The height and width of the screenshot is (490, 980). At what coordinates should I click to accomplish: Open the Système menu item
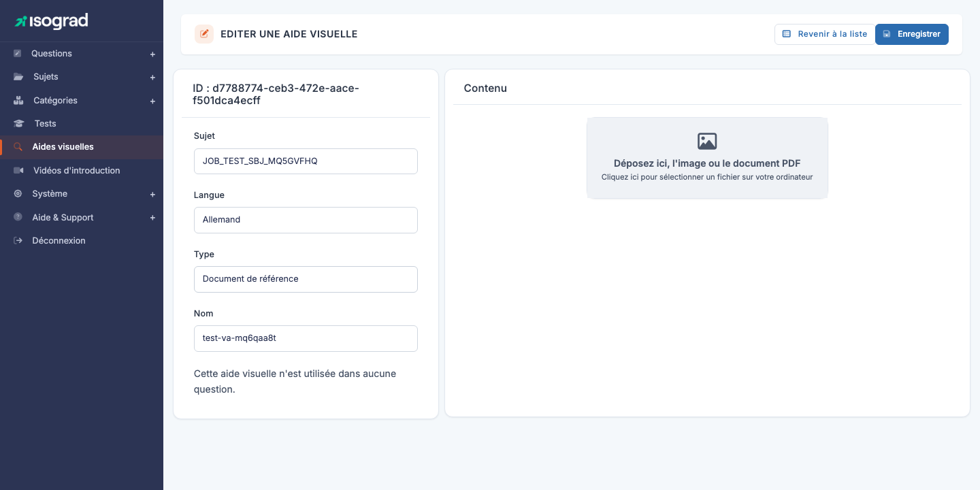pos(82,194)
